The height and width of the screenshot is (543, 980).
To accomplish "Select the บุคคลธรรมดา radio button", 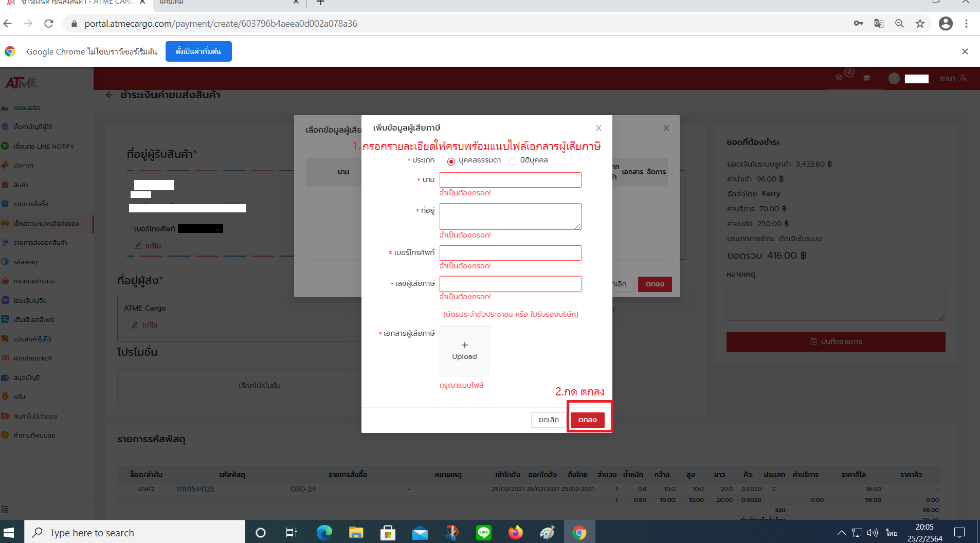I will tap(451, 161).
